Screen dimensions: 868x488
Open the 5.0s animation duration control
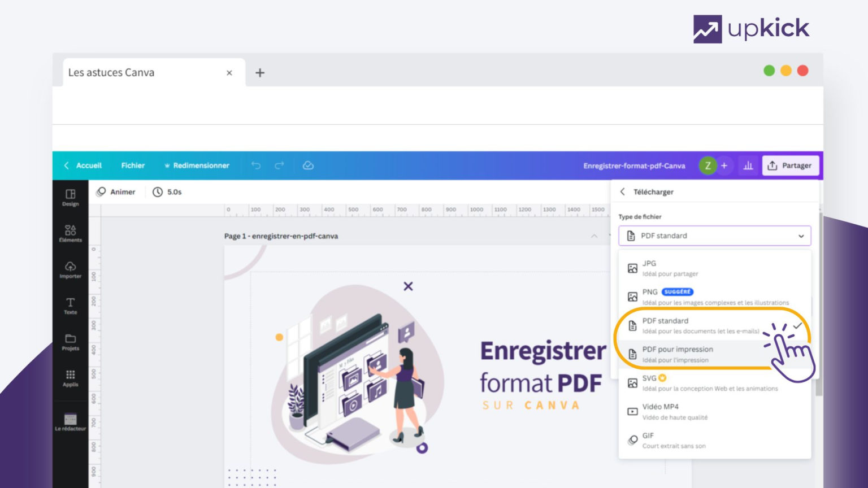166,192
